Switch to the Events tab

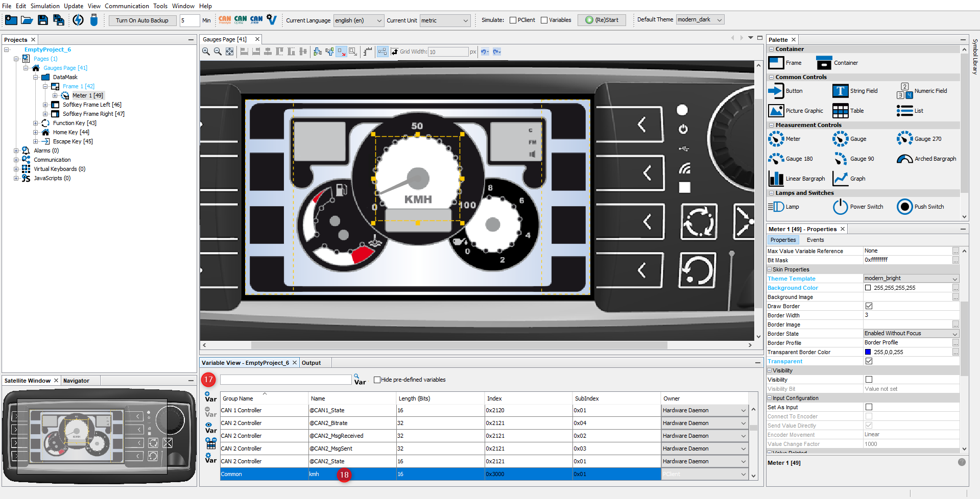pos(815,240)
